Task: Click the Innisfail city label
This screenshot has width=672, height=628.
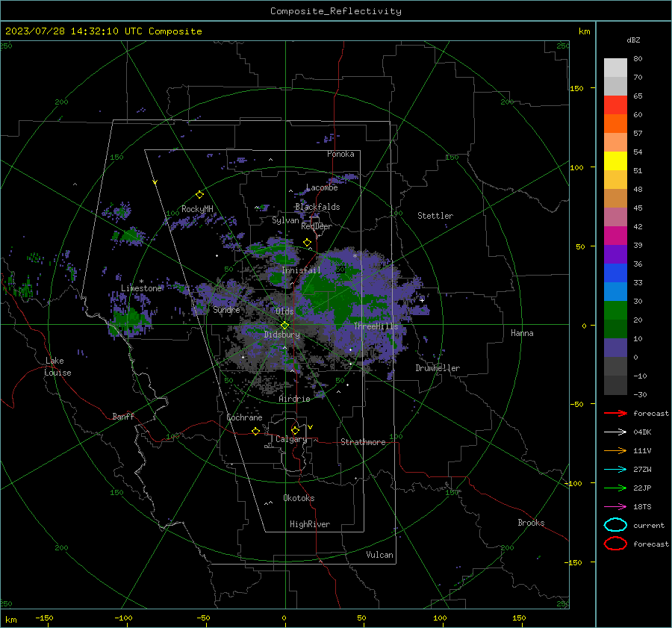Action: click(302, 270)
